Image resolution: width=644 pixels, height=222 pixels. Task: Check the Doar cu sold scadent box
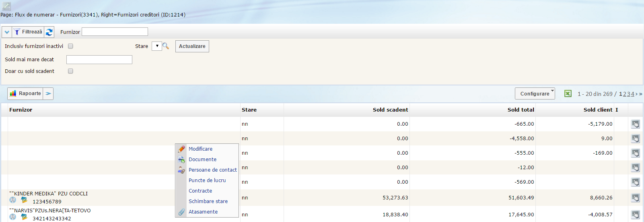point(70,71)
